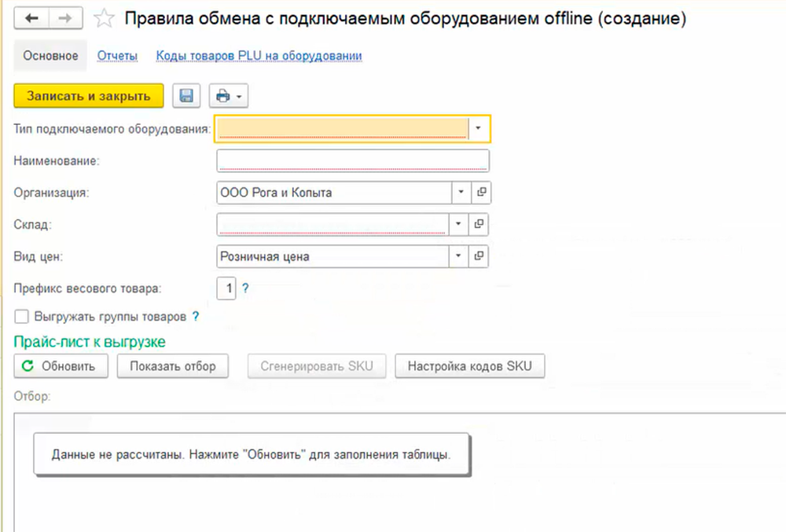Open the Вид цен record with open icon
Viewport: 786px width, 532px height.
coord(480,256)
